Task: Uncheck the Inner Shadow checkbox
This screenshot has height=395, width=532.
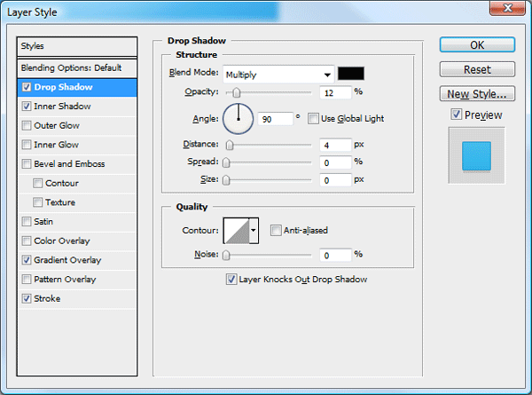Action: (27, 107)
